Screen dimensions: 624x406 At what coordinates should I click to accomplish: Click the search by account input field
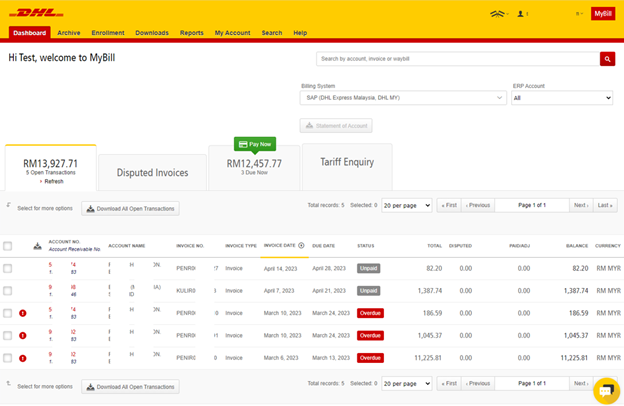(x=458, y=59)
